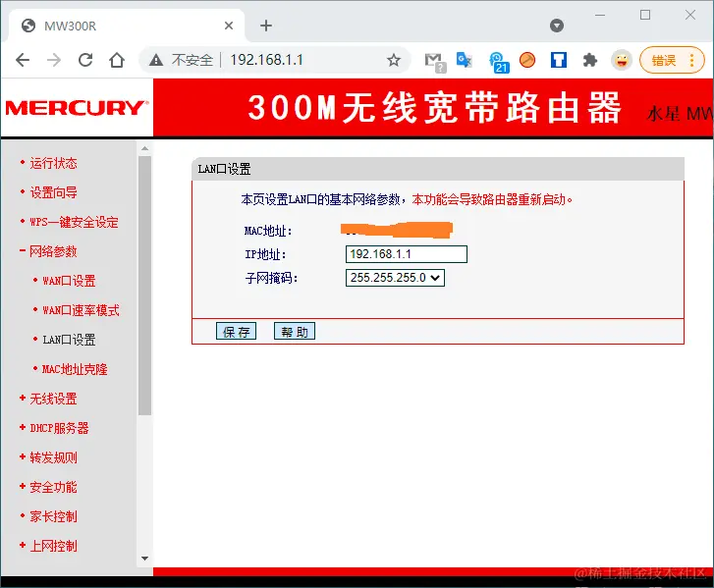Open WAN口速率模式 submenu item
Screen dimensions: 714x588
coord(81,310)
